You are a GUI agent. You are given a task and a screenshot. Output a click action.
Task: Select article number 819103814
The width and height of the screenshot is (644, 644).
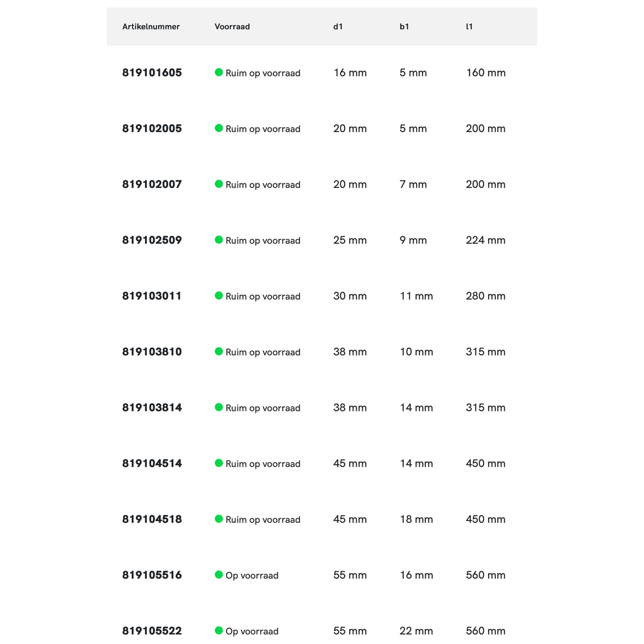(x=152, y=408)
